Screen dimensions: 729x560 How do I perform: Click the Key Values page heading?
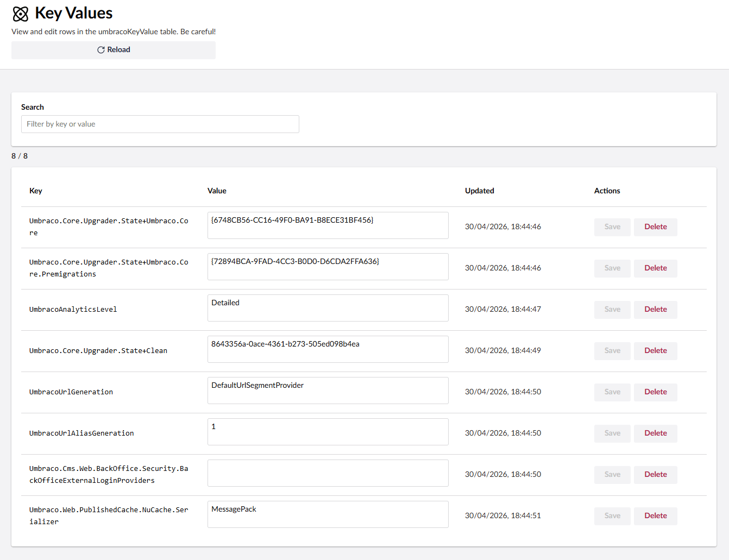point(74,13)
